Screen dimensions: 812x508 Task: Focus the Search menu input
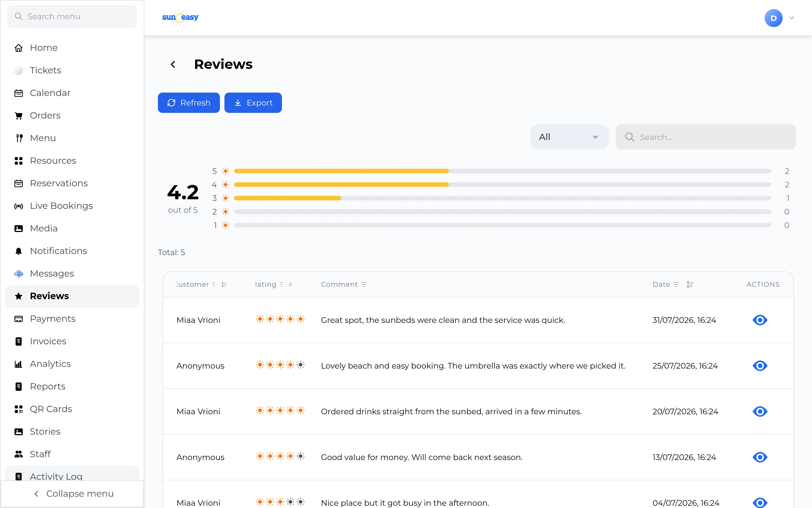click(72, 16)
